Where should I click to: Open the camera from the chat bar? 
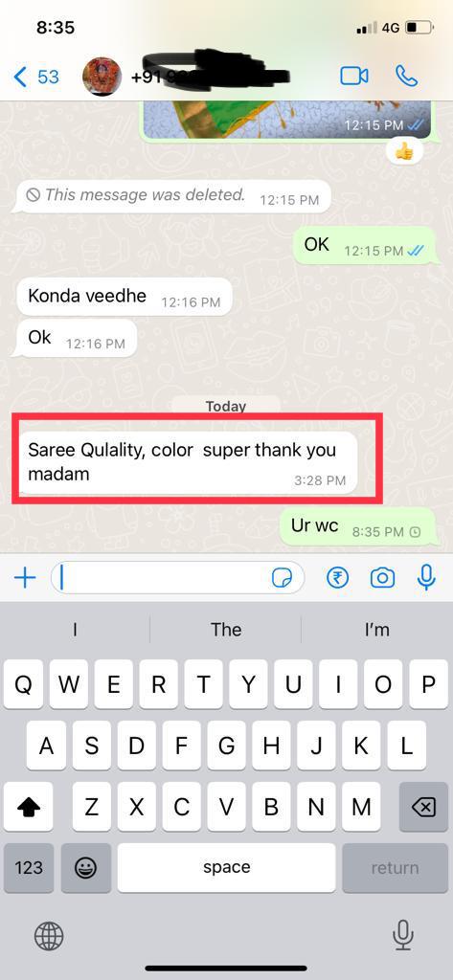pyautogui.click(x=382, y=578)
